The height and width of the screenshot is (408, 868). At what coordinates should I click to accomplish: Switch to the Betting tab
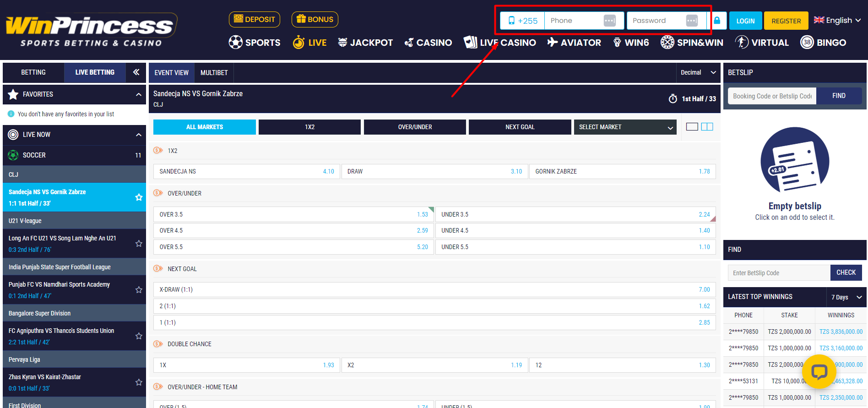33,72
